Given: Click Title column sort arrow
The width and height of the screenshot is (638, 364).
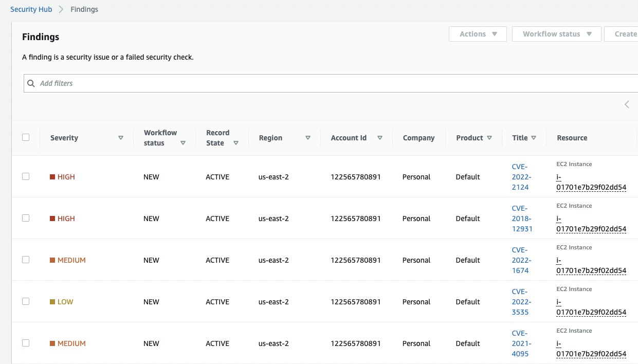Looking at the screenshot, I should [x=534, y=138].
